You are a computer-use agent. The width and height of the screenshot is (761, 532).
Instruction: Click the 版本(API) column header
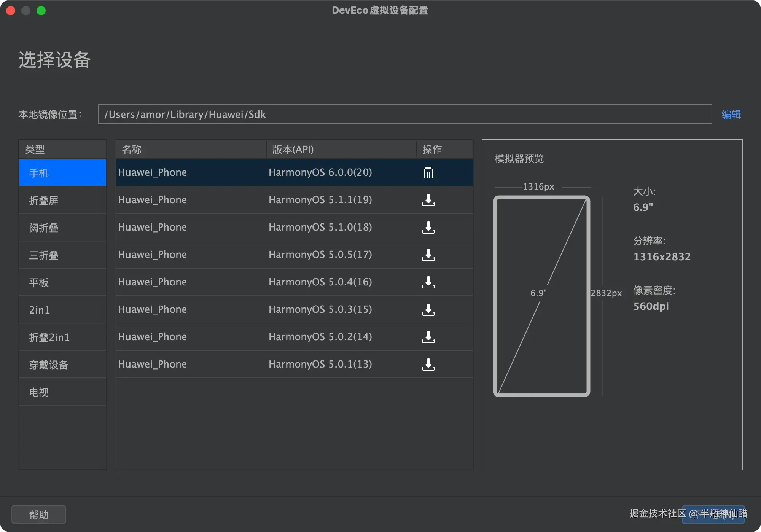(293, 150)
